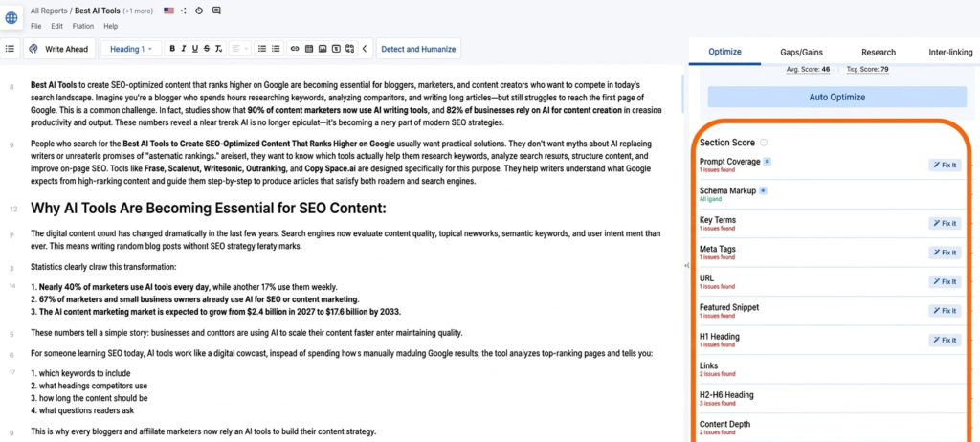Toggle the Section Score radio circle
This screenshot has height=442, width=980.
(764, 142)
